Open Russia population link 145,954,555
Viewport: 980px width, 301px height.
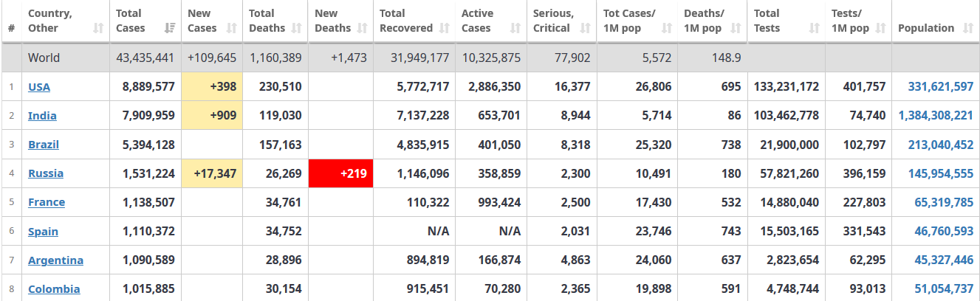(x=941, y=173)
